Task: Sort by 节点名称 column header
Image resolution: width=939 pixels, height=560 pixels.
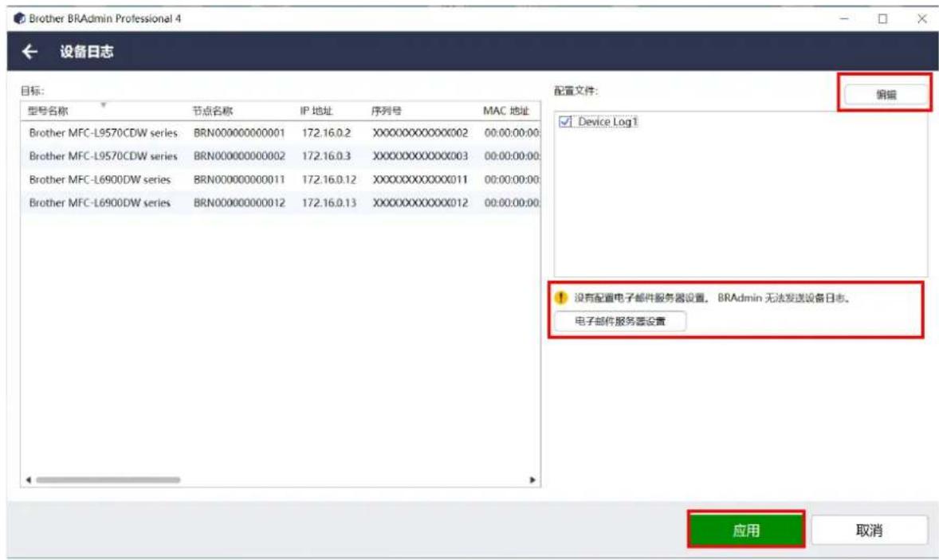Action: point(213,112)
